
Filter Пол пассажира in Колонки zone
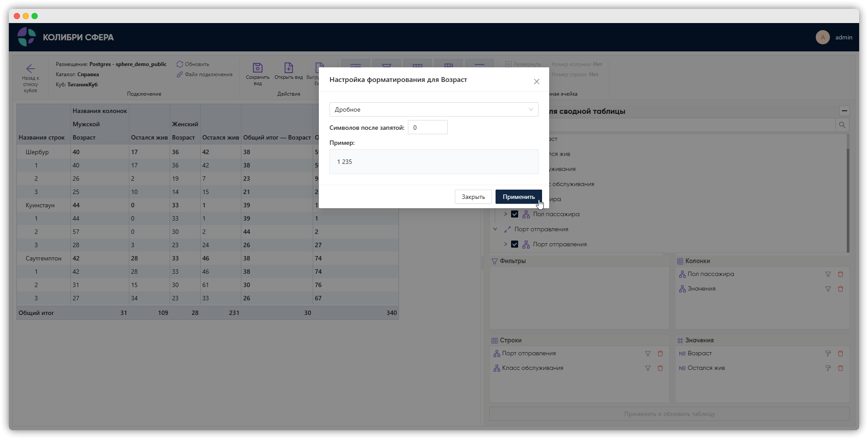tap(828, 274)
